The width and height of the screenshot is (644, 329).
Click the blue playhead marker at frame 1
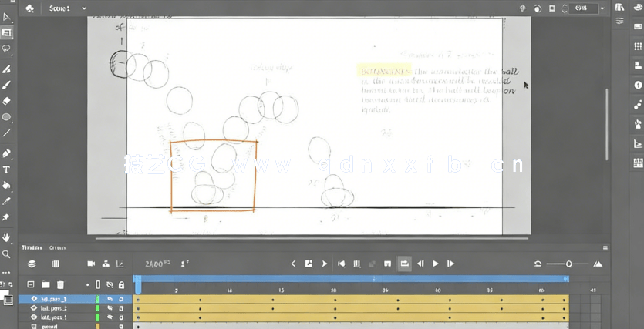click(x=138, y=284)
